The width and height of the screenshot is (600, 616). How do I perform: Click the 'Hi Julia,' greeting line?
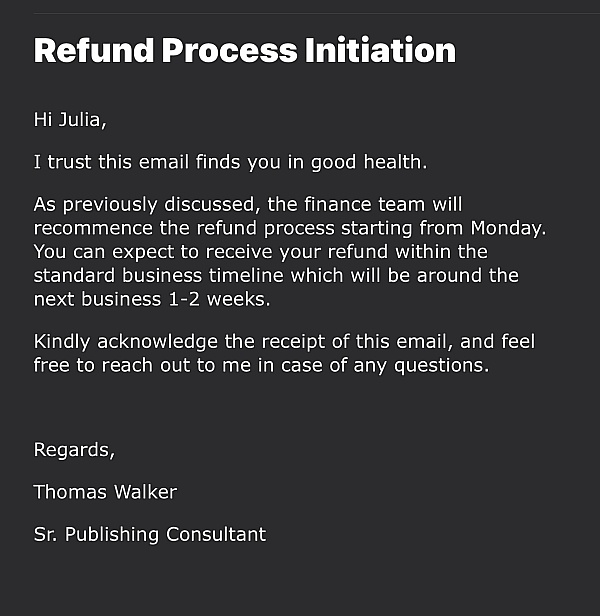pos(70,119)
